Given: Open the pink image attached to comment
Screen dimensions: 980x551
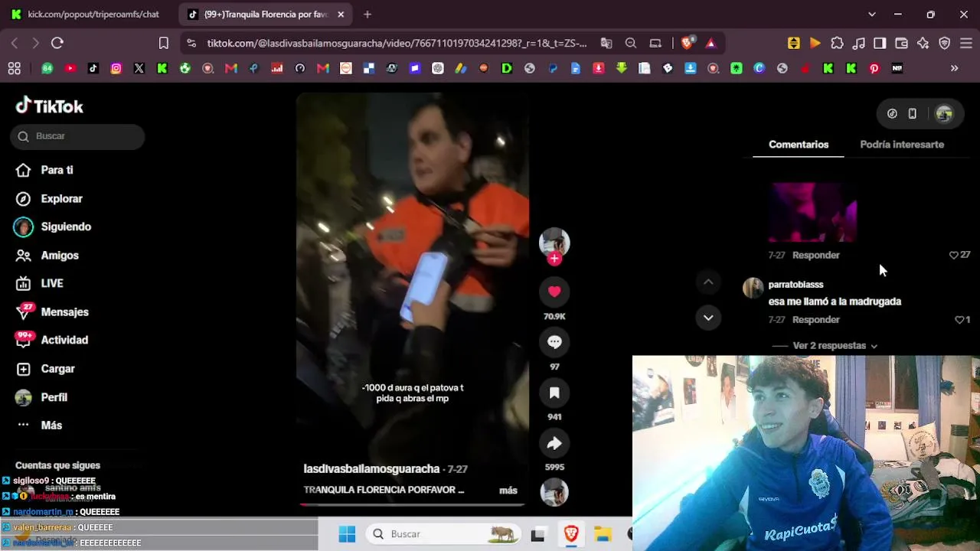Looking at the screenshot, I should [813, 212].
